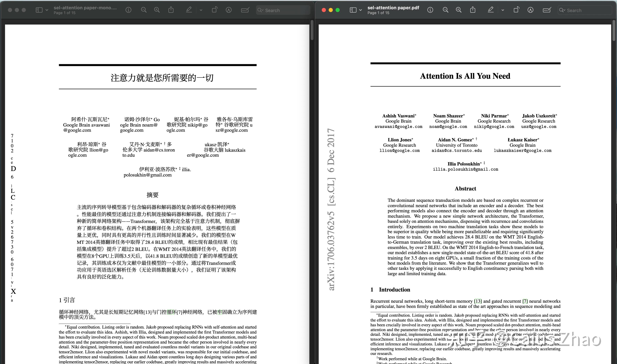Image resolution: width=617 pixels, height=364 pixels.
Task: Zoom out on the Chinese translation document
Action: pyautogui.click(x=144, y=10)
